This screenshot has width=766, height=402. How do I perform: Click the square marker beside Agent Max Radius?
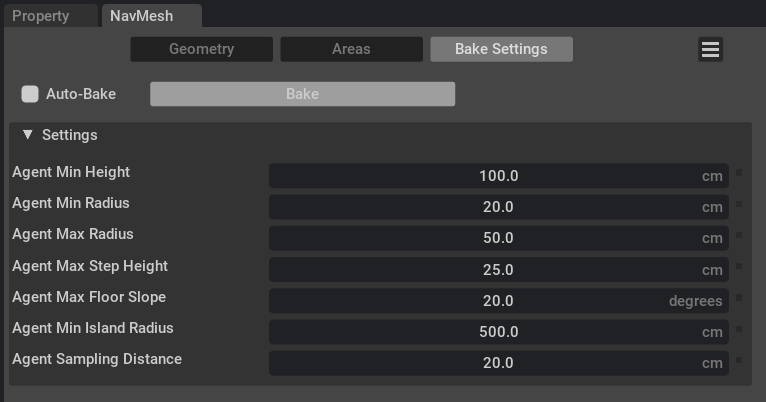(739, 235)
